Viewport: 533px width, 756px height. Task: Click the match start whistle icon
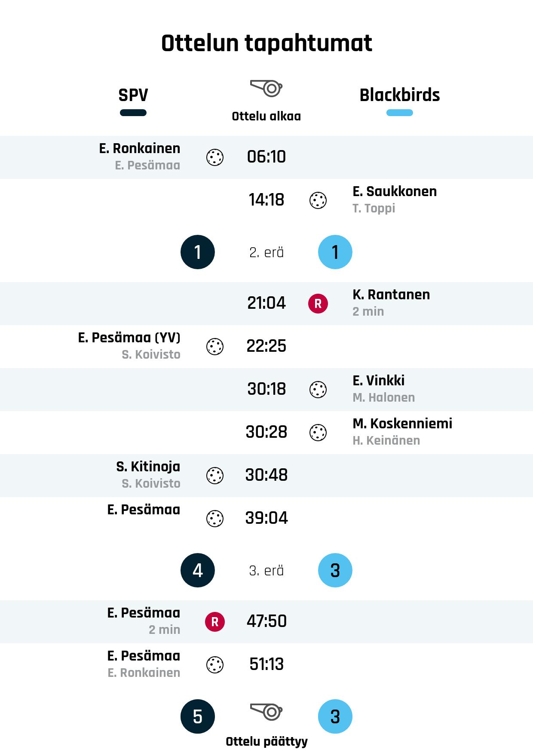point(266,88)
